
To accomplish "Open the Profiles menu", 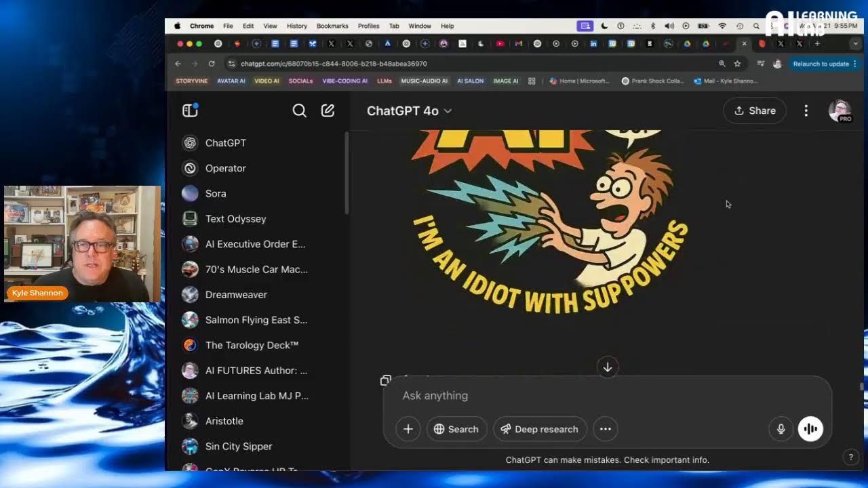I will pyautogui.click(x=368, y=26).
